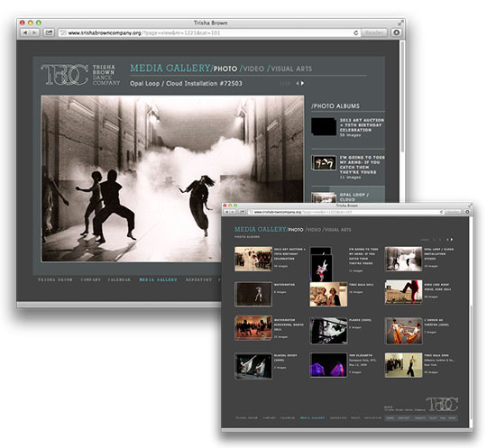The width and height of the screenshot is (487, 448).
Task: Click MEDIA GALLERY footer link in rear window
Action: [158, 279]
